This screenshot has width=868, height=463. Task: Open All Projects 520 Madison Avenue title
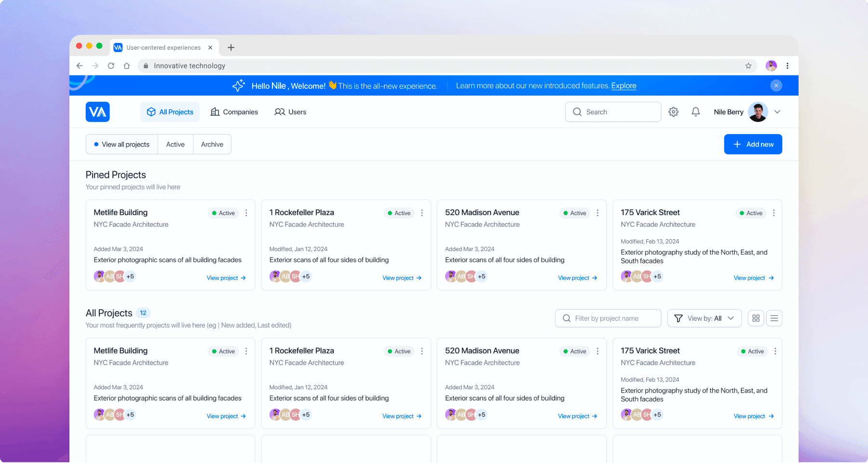click(x=482, y=351)
